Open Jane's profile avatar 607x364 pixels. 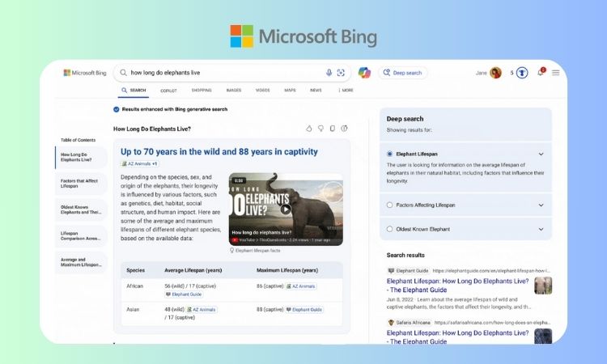[495, 73]
